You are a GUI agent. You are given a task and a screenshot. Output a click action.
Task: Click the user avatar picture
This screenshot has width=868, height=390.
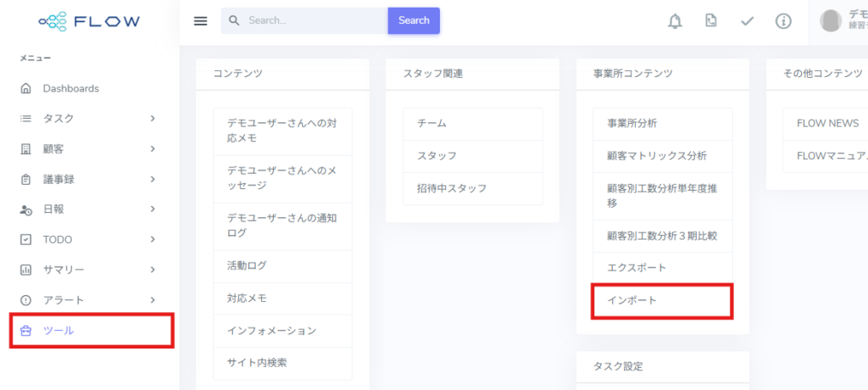coord(832,20)
